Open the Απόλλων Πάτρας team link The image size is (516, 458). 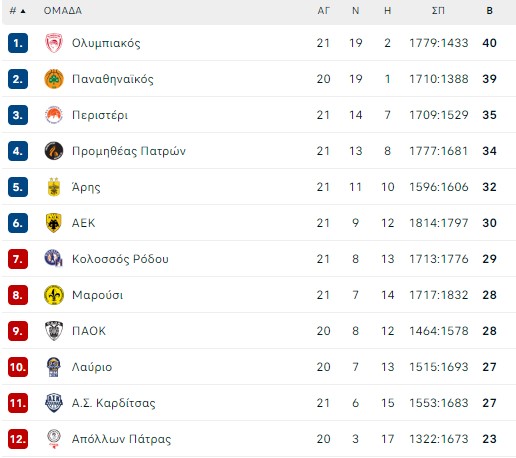[121, 439]
